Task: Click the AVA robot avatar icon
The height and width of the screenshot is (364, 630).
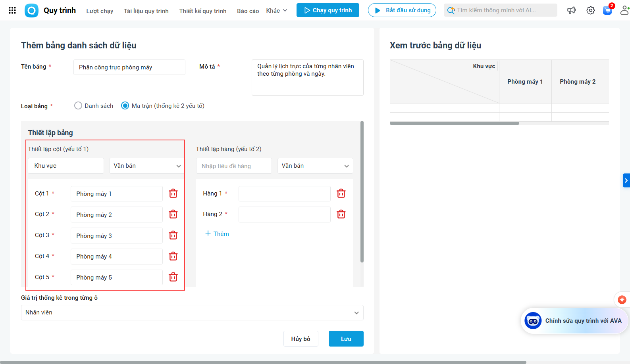Action: (x=533, y=321)
